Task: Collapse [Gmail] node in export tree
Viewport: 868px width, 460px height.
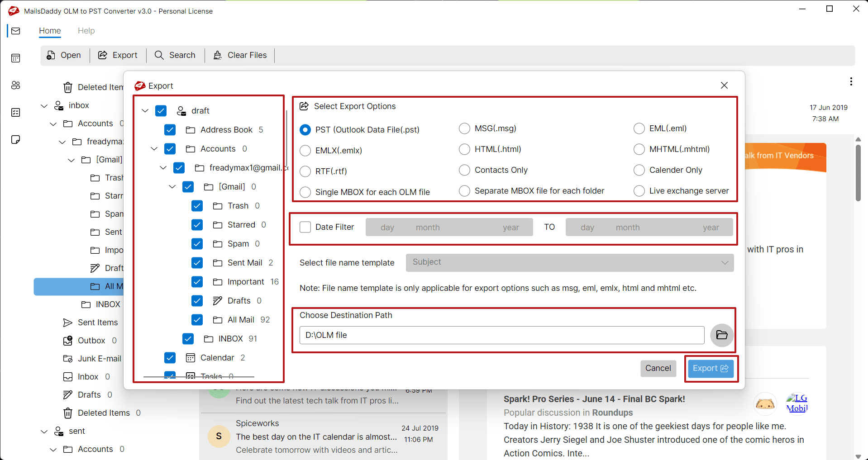Action: tap(172, 187)
